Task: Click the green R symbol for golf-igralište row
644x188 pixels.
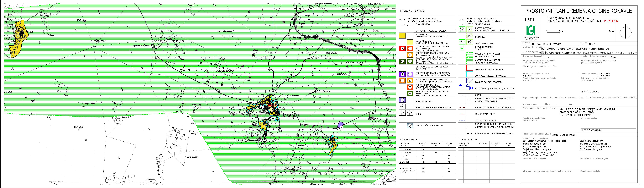Action: pyautogui.click(x=410, y=94)
